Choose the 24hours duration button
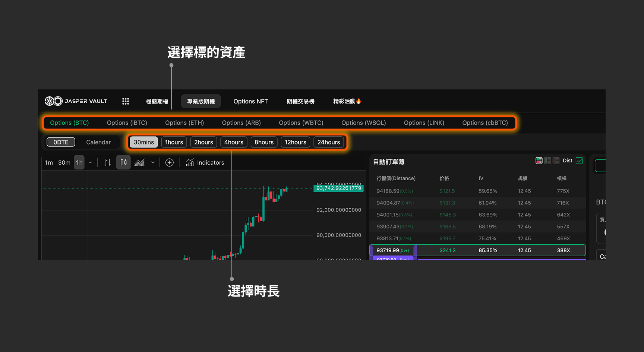This screenshot has height=352, width=644. pyautogui.click(x=328, y=142)
